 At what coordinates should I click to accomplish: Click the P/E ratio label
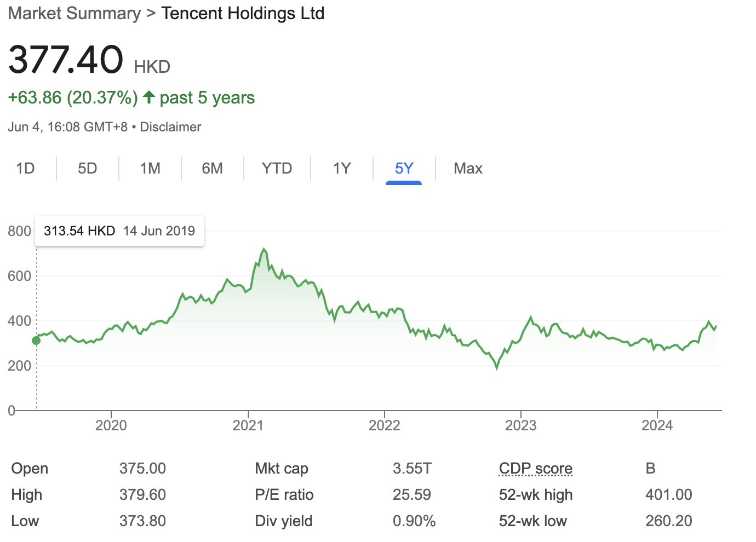point(284,495)
